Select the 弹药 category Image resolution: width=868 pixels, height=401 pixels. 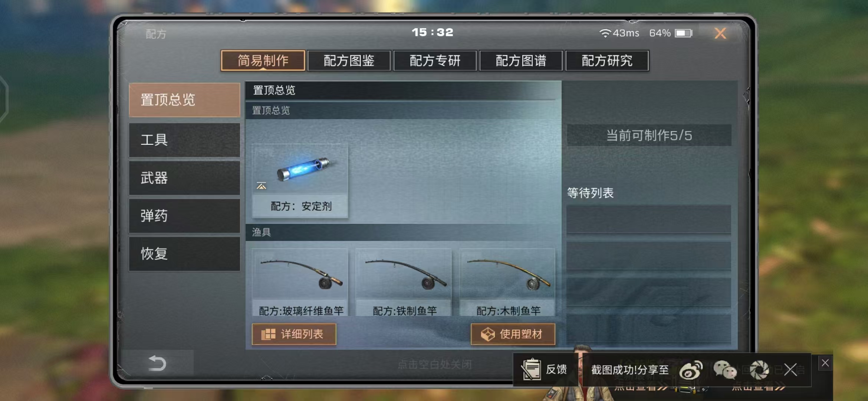click(x=184, y=216)
